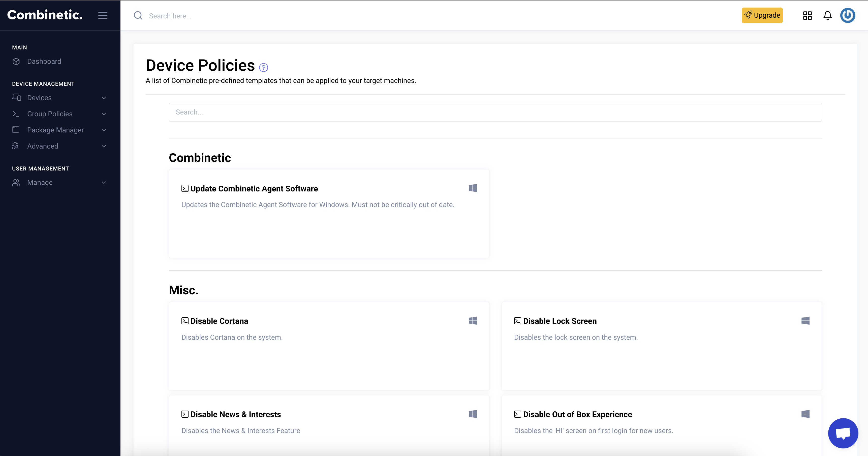Viewport: 868px width, 456px height.
Task: Expand the Advanced chevron
Action: click(104, 146)
